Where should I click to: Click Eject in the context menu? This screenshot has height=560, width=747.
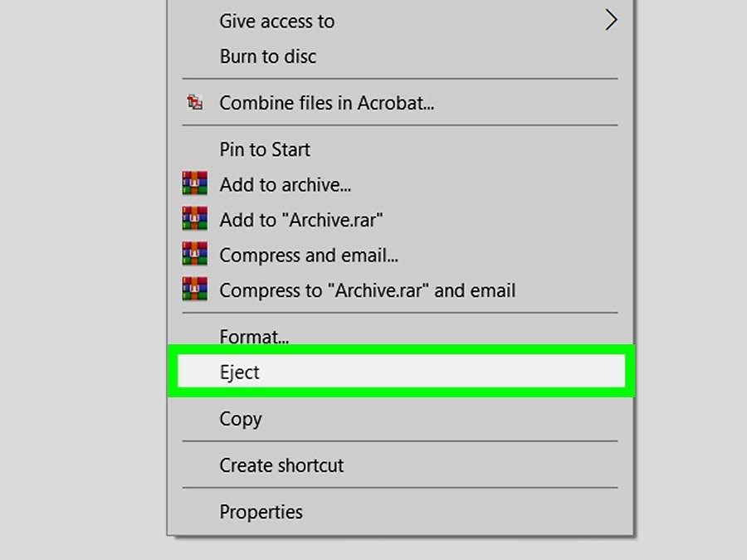240,373
